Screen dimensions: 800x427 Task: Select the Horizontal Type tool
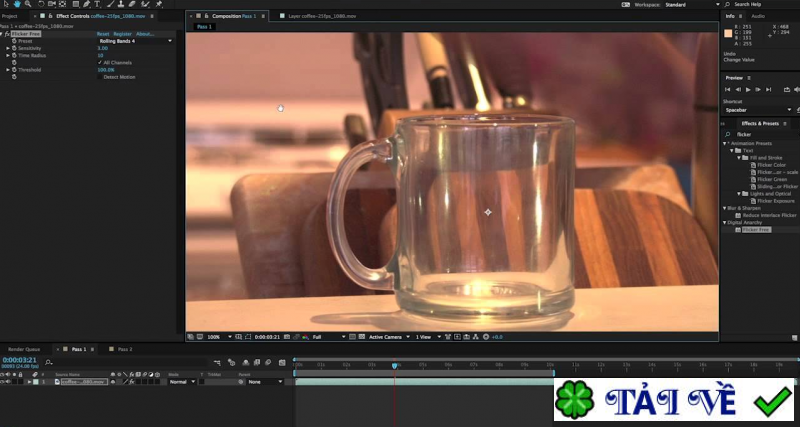click(x=96, y=4)
